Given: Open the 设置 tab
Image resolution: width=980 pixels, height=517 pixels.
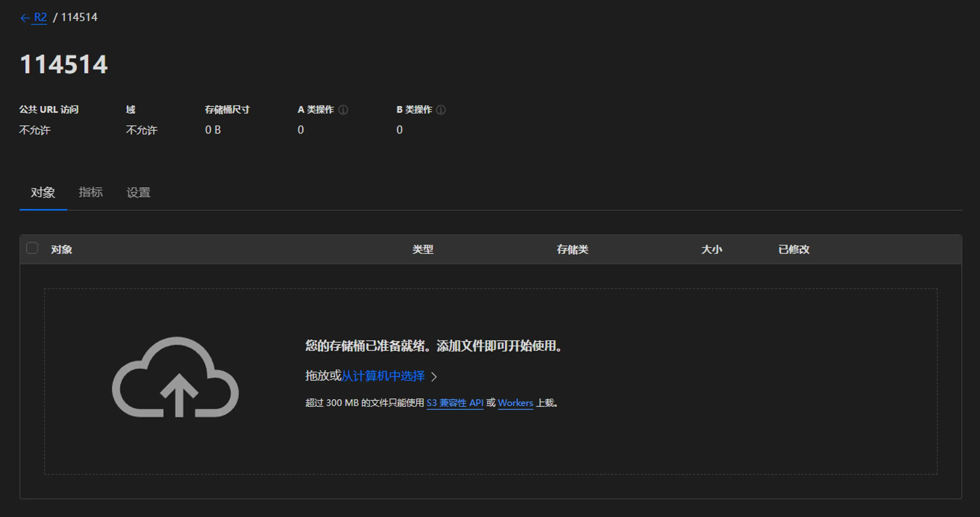Looking at the screenshot, I should [139, 193].
